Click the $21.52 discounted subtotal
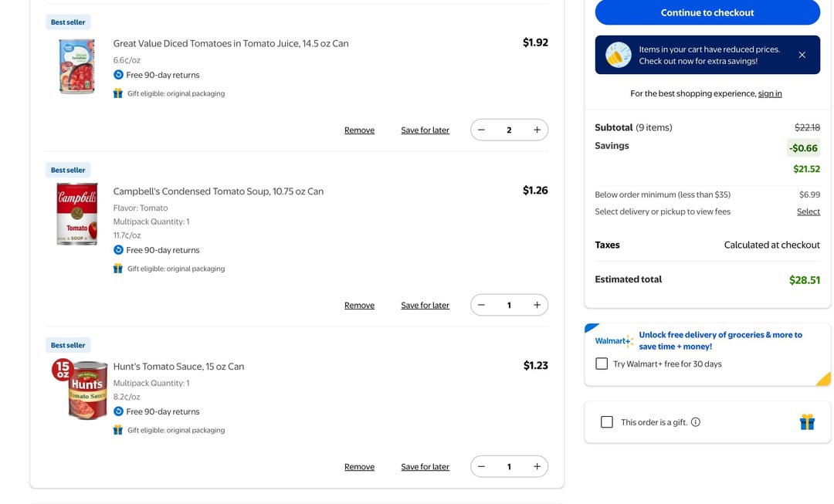This screenshot has height=504, width=834. [x=807, y=169]
